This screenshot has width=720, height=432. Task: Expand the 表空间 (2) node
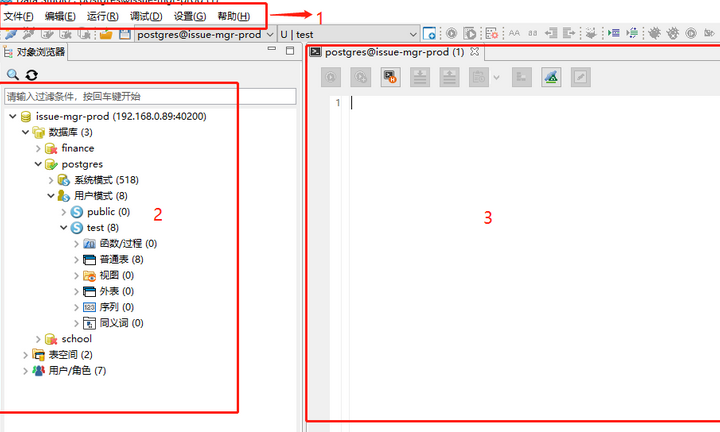click(x=26, y=355)
